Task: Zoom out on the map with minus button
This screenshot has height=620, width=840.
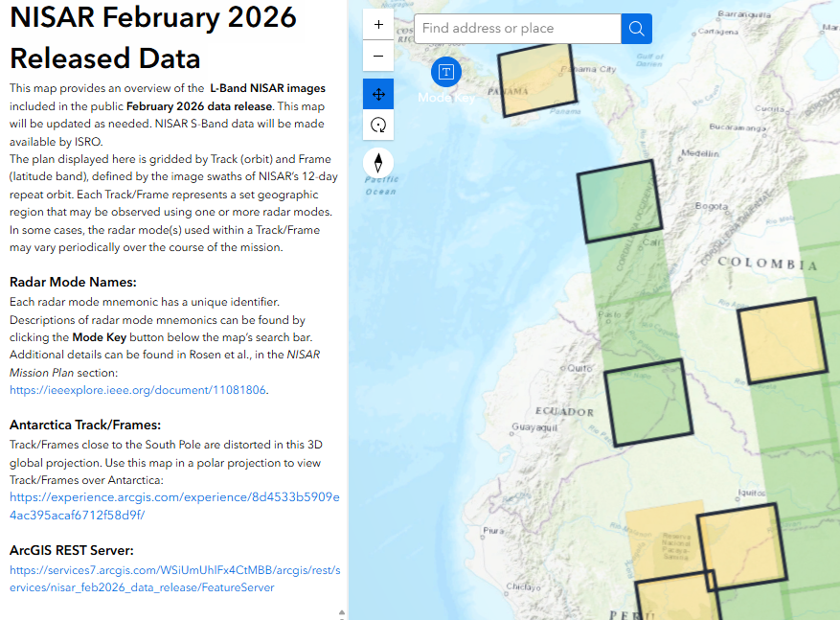Action: click(x=378, y=56)
